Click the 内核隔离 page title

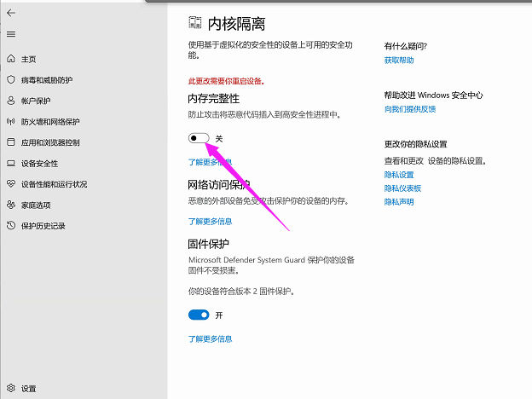[236, 24]
